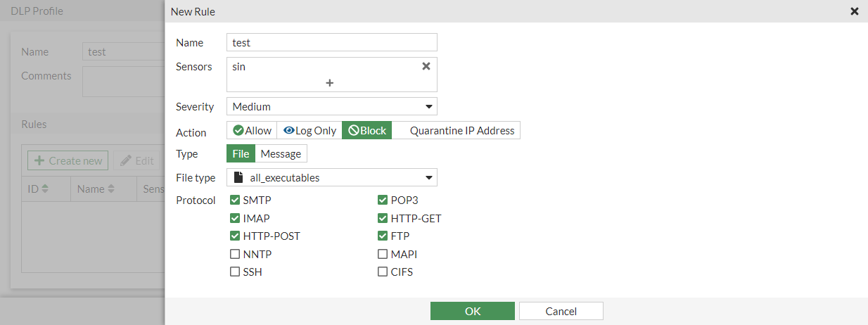Uncheck the SMTP protocol checkbox
The width and height of the screenshot is (868, 325).
point(235,200)
